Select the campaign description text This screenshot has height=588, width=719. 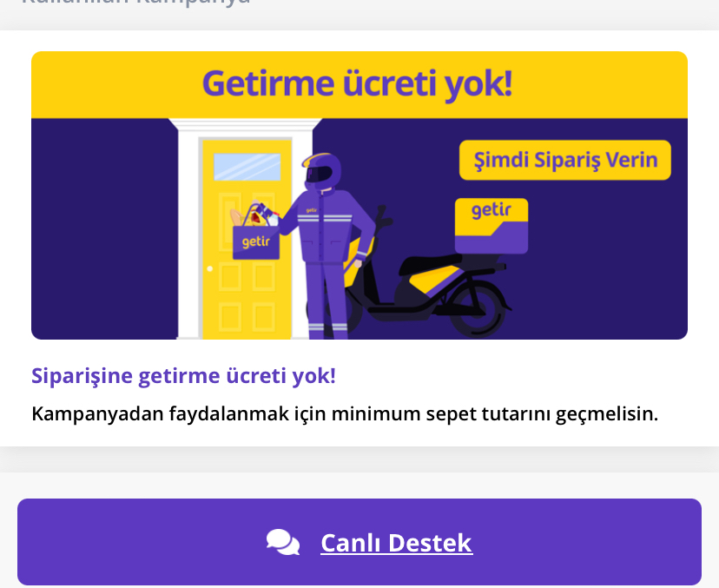point(345,413)
